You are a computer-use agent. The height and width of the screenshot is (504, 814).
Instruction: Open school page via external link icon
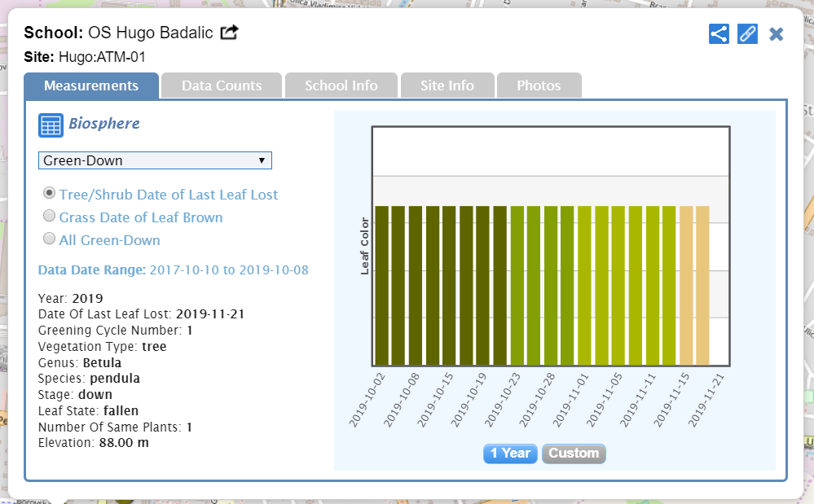(230, 33)
